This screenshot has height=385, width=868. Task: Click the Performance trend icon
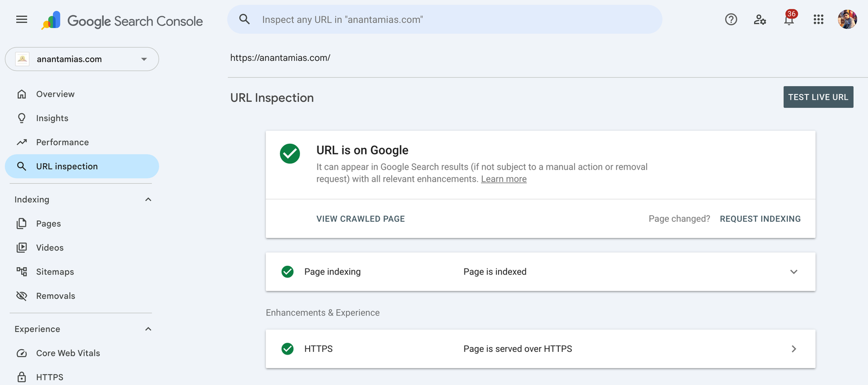(22, 142)
